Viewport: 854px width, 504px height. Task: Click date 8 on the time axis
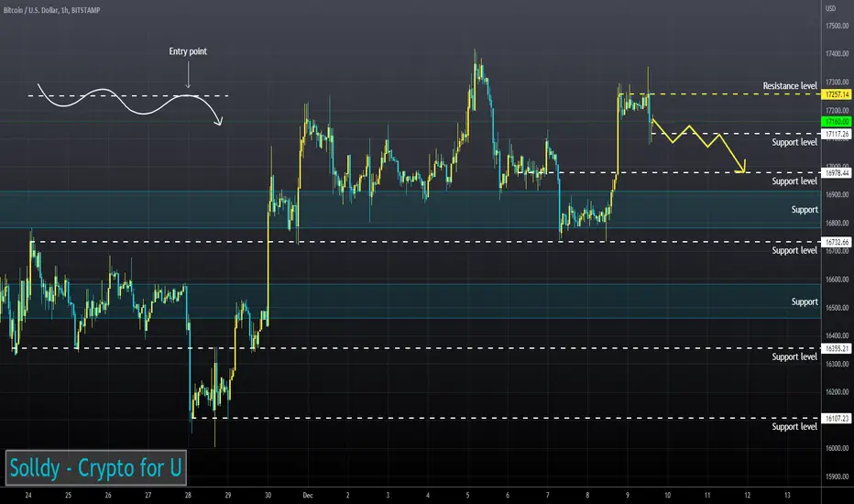click(x=587, y=495)
